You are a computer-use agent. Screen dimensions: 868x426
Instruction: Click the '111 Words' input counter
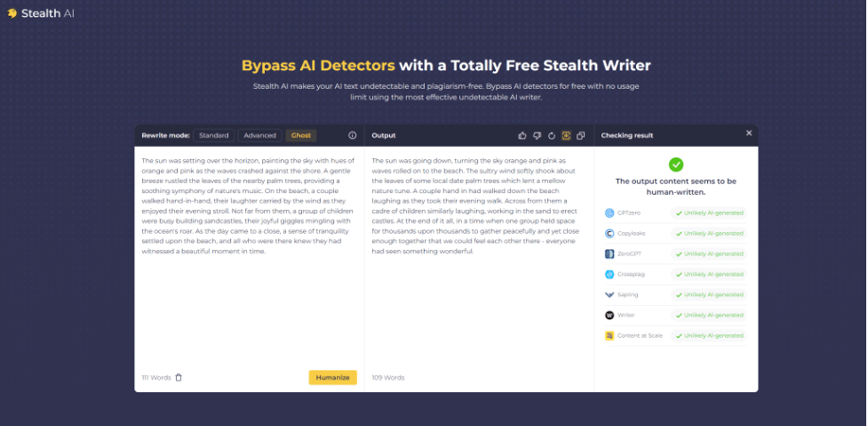coord(156,377)
